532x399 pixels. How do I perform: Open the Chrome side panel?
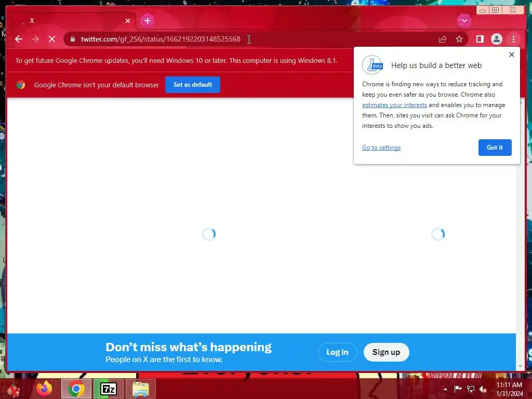(480, 39)
